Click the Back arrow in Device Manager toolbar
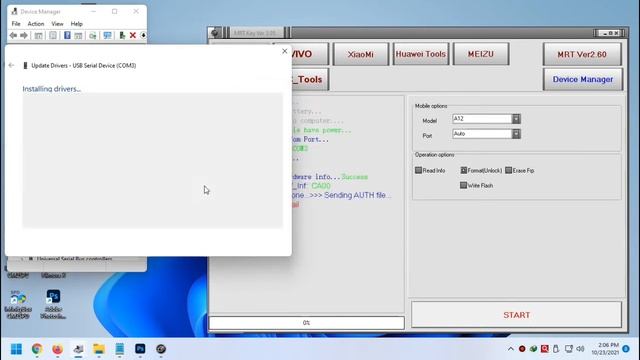This screenshot has height=360, width=640. tap(13, 36)
